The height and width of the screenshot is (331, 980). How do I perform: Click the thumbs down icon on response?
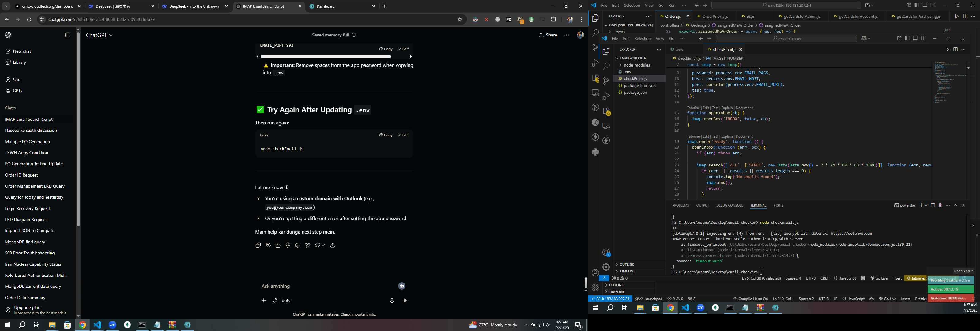pyautogui.click(x=288, y=245)
